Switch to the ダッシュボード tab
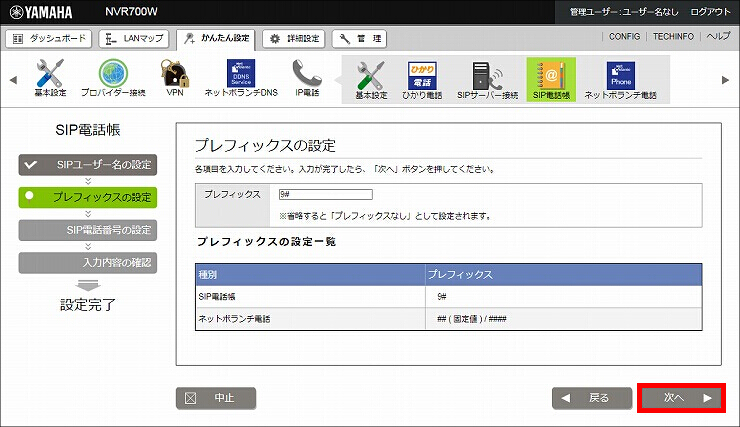The image size is (740, 427). pyautogui.click(x=49, y=39)
